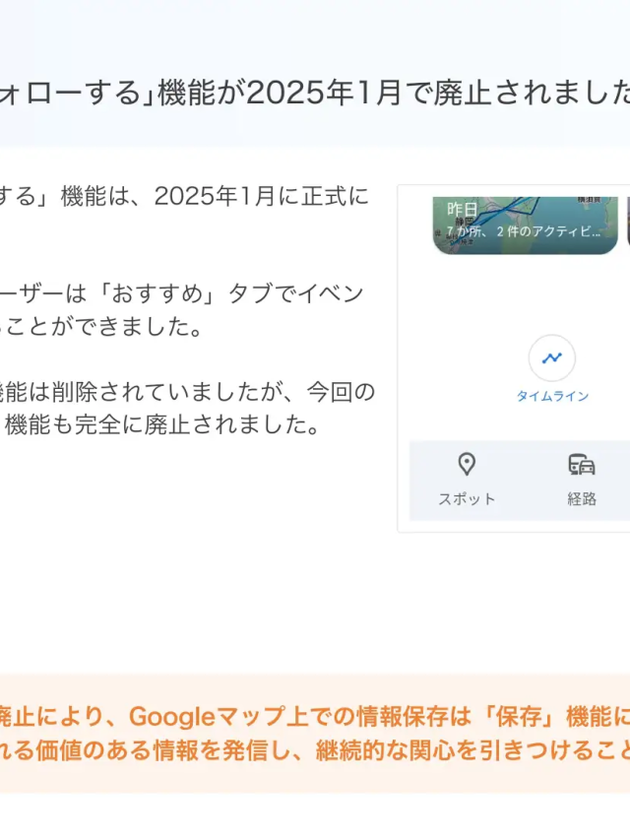The height and width of the screenshot is (840, 630).
Task: Select the 7か所、2件のアクティビ… caption
Action: (524, 230)
